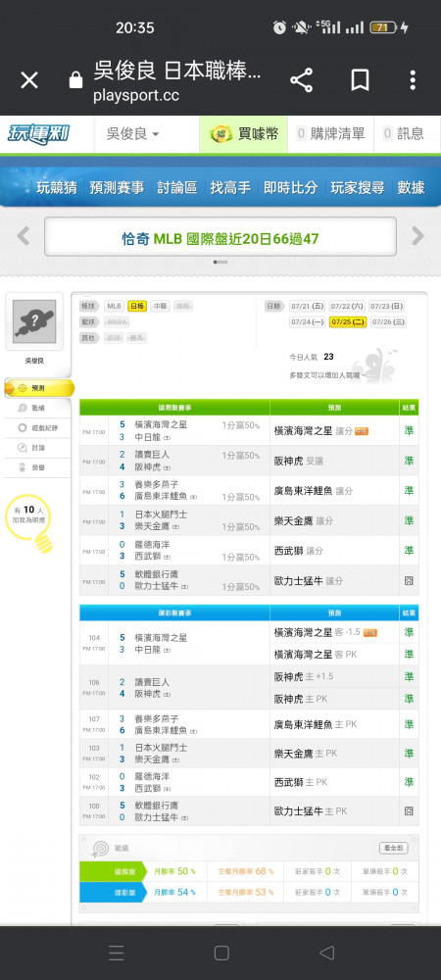Open 即時比分 live scores menu
Image resolution: width=441 pixels, height=980 pixels.
pyautogui.click(x=290, y=187)
